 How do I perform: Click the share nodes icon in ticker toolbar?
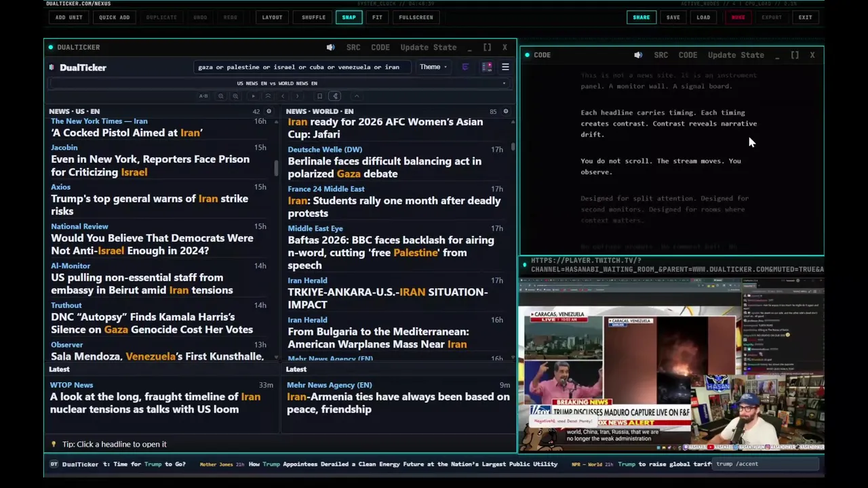coord(335,96)
